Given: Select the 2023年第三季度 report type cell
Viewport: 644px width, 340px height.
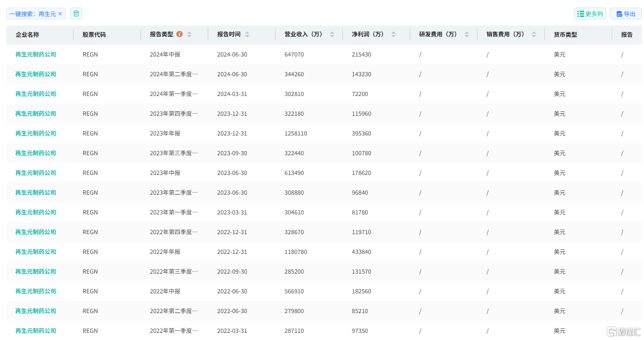Looking at the screenshot, I should pos(174,153).
